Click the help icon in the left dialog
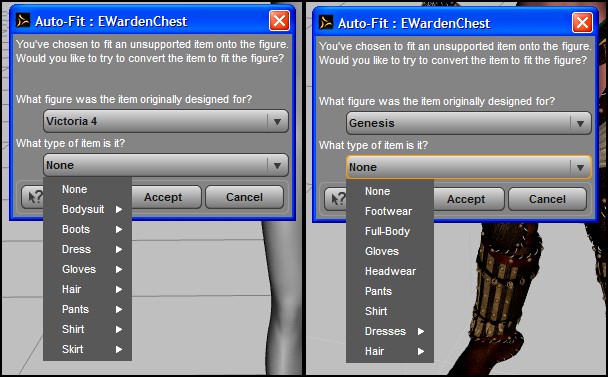The width and height of the screenshot is (608, 377). click(33, 197)
